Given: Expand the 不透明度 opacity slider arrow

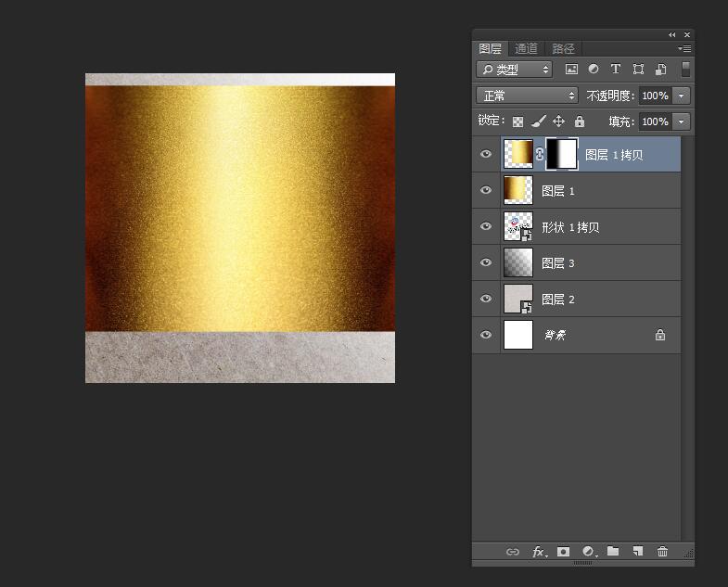Looking at the screenshot, I should (x=682, y=96).
